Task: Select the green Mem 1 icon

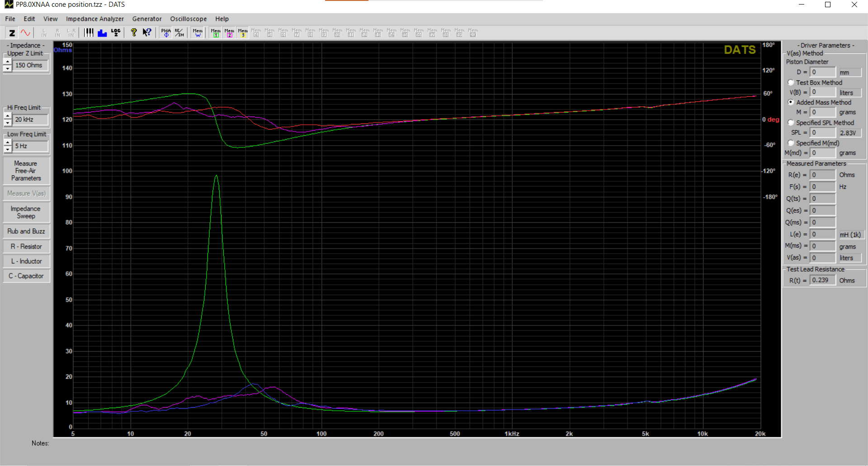Action: tap(216, 33)
